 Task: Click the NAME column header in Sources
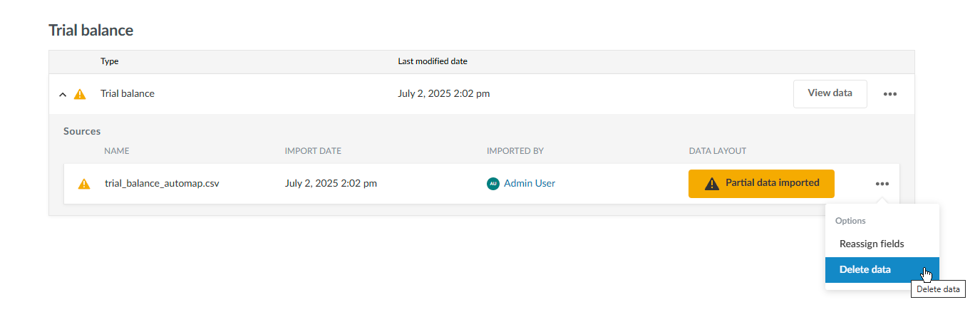click(x=117, y=151)
